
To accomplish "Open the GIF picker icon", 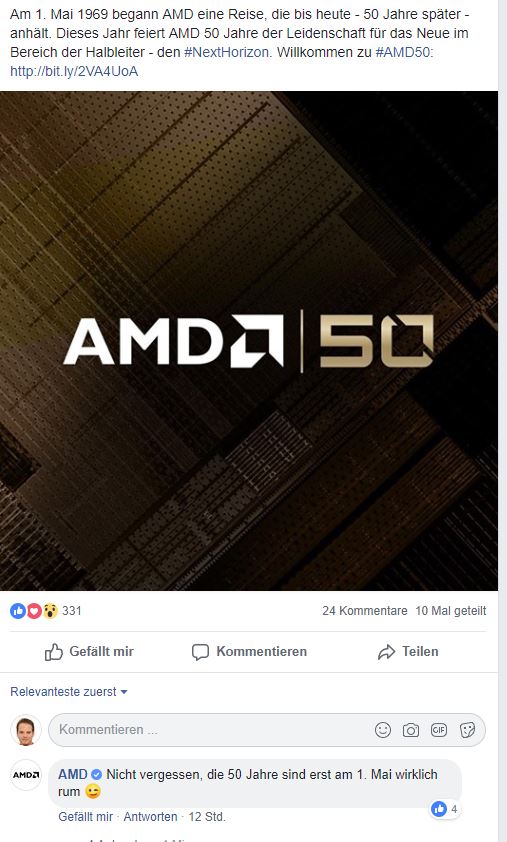I will point(439,730).
